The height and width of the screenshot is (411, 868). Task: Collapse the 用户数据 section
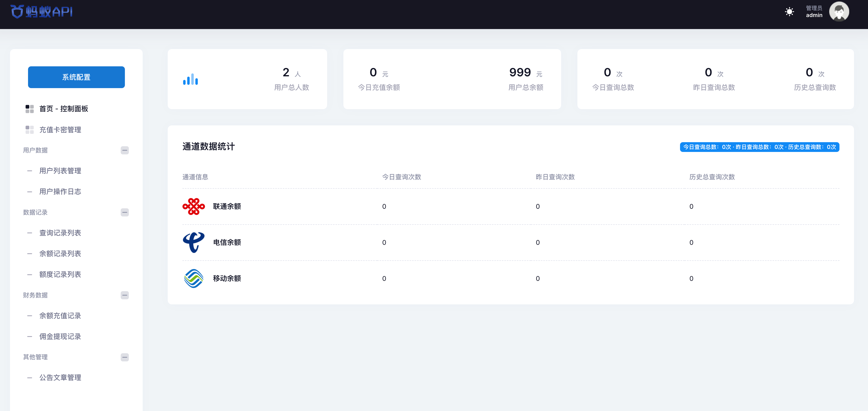(x=125, y=150)
